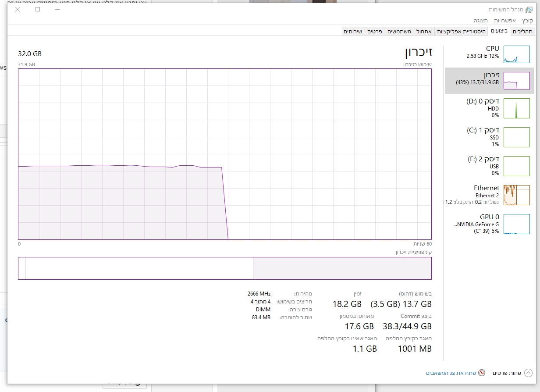Click the קומפוזיציית זיכרון memory composition bar
Viewport: 540px width, 392px height.
point(225,268)
